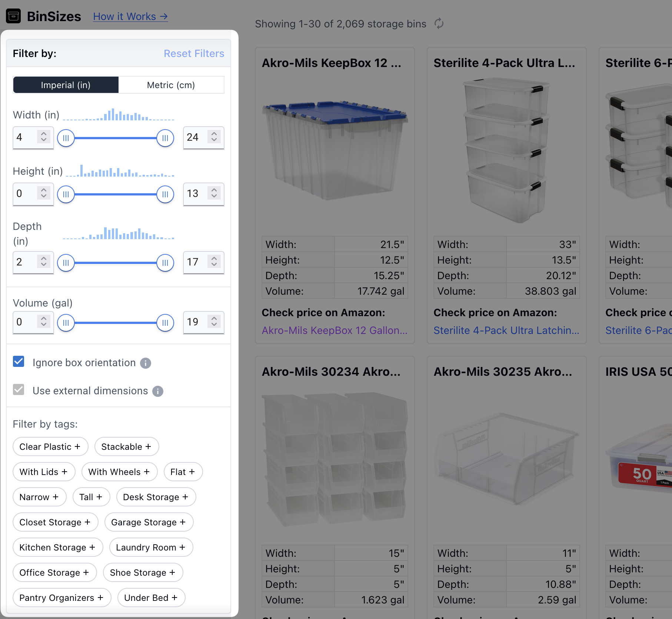Image resolution: width=672 pixels, height=619 pixels.
Task: Add the Stackable tag filter
Action: (x=126, y=447)
